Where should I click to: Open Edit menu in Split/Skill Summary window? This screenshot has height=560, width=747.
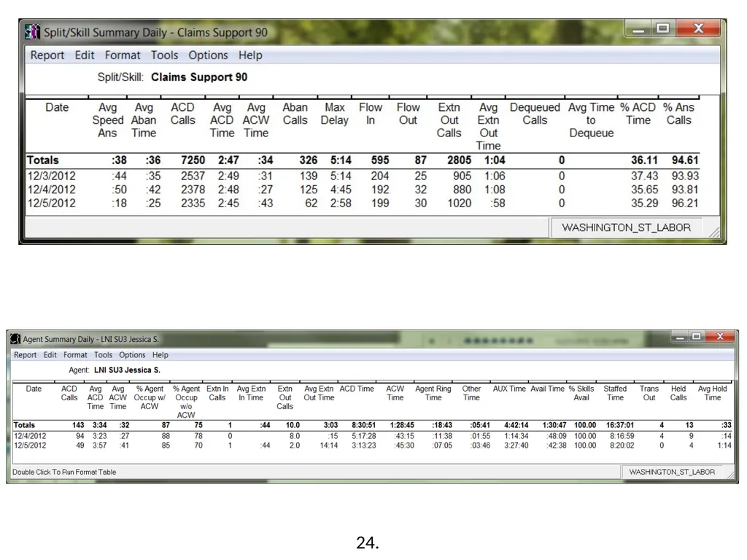click(x=85, y=55)
